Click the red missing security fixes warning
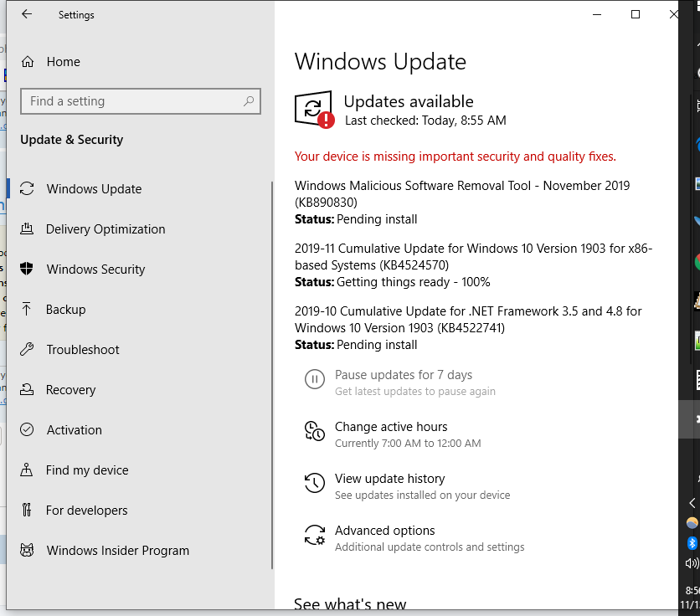The width and height of the screenshot is (700, 616). pos(456,157)
